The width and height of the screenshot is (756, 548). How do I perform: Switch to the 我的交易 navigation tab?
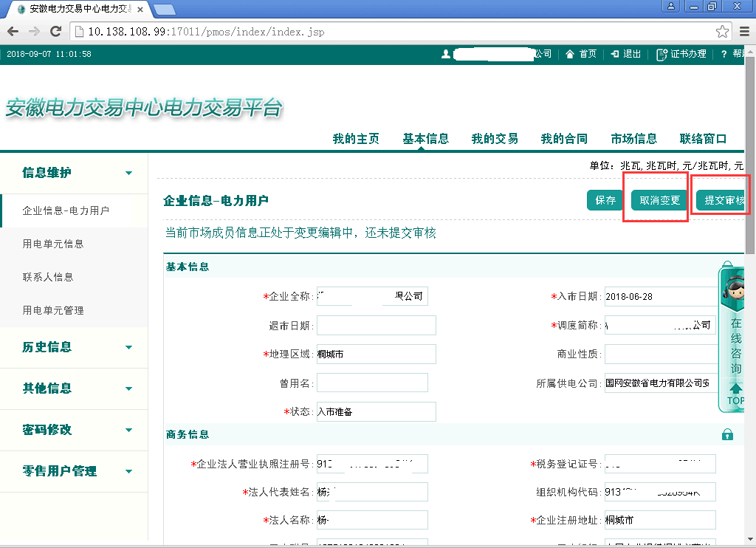495,139
